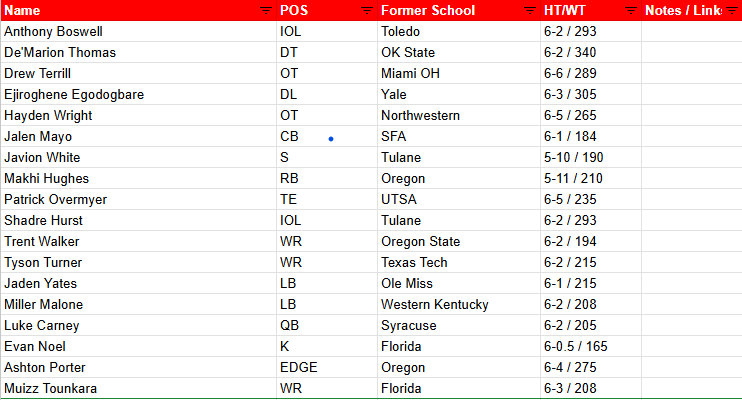
Task: Open the Former School filter dropdown
Action: (x=529, y=10)
